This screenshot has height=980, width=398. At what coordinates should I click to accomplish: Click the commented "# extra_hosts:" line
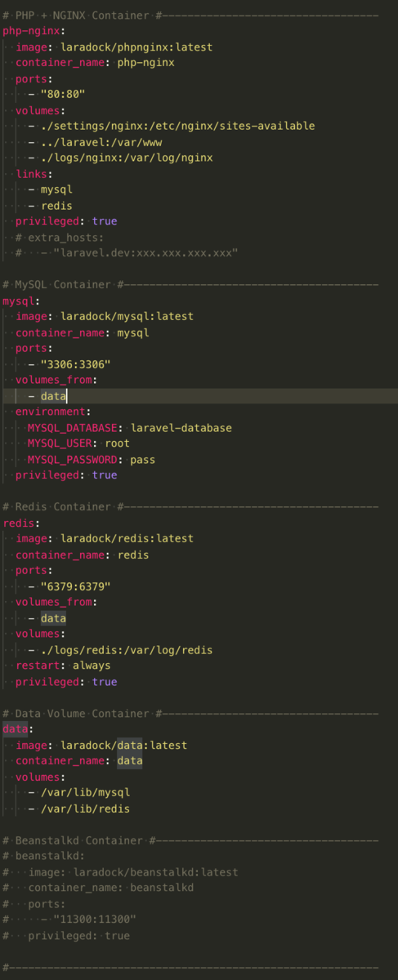pyautogui.click(x=60, y=237)
